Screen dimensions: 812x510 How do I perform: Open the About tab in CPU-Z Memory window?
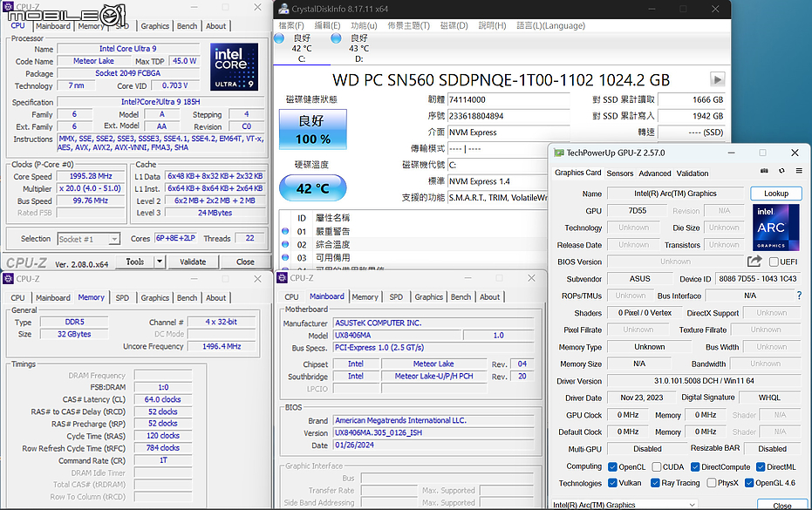(216, 297)
